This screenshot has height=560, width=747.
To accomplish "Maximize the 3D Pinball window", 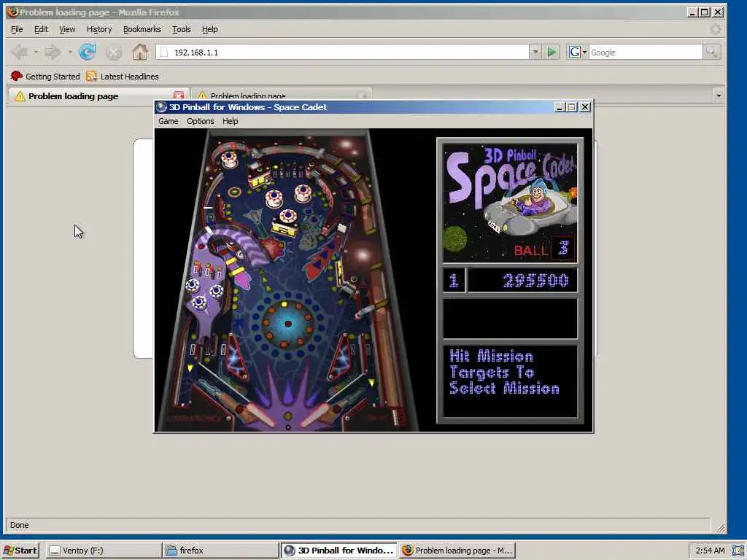I will tap(572, 107).
